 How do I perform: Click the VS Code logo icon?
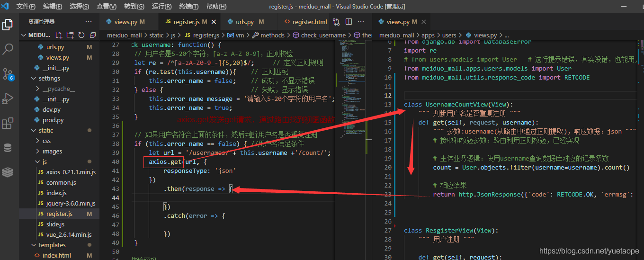pyautogui.click(x=6, y=6)
